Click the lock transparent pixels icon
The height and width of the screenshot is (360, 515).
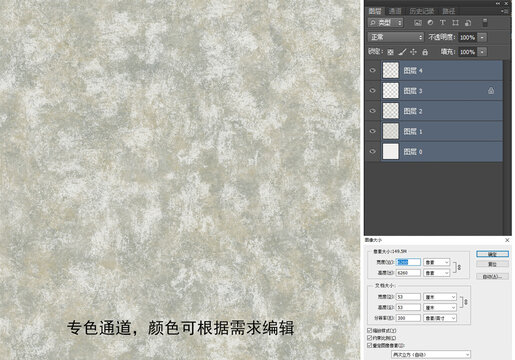390,52
